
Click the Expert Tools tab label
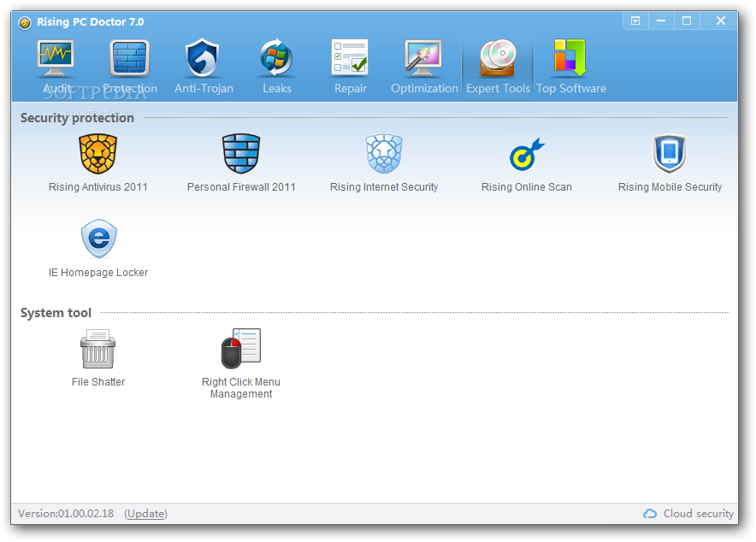click(x=498, y=89)
